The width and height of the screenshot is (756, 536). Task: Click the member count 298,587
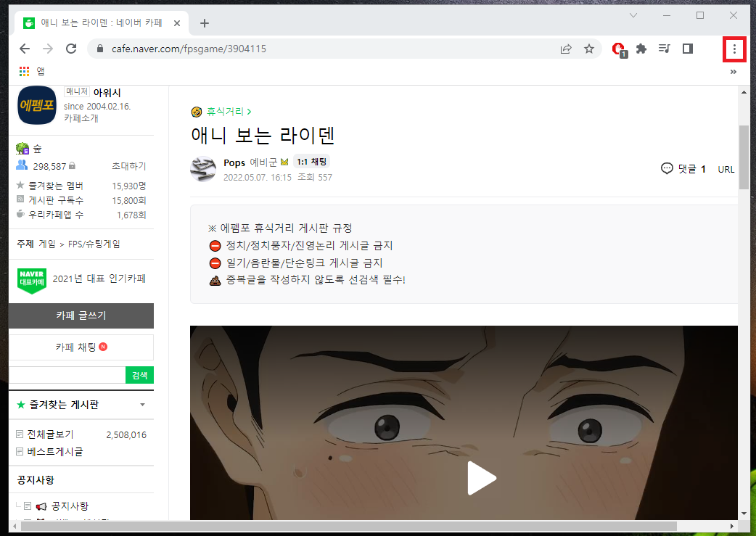click(x=49, y=166)
